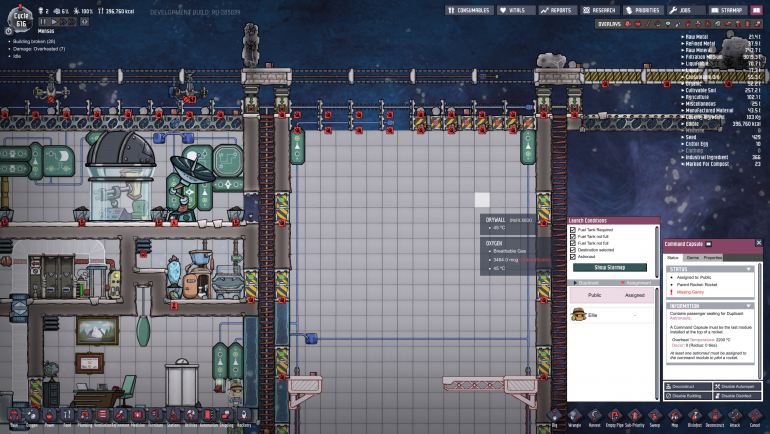Select the Mop tool
Viewport: 770px width, 434px height.
click(675, 417)
